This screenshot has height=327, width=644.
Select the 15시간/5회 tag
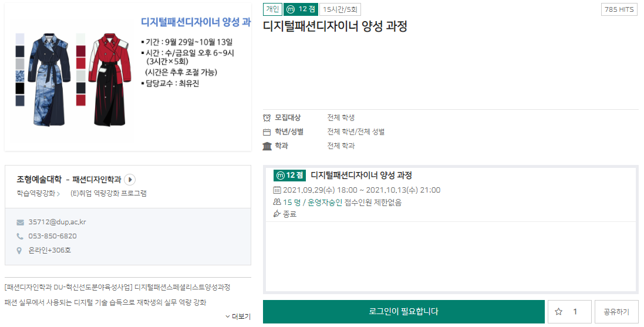click(340, 9)
